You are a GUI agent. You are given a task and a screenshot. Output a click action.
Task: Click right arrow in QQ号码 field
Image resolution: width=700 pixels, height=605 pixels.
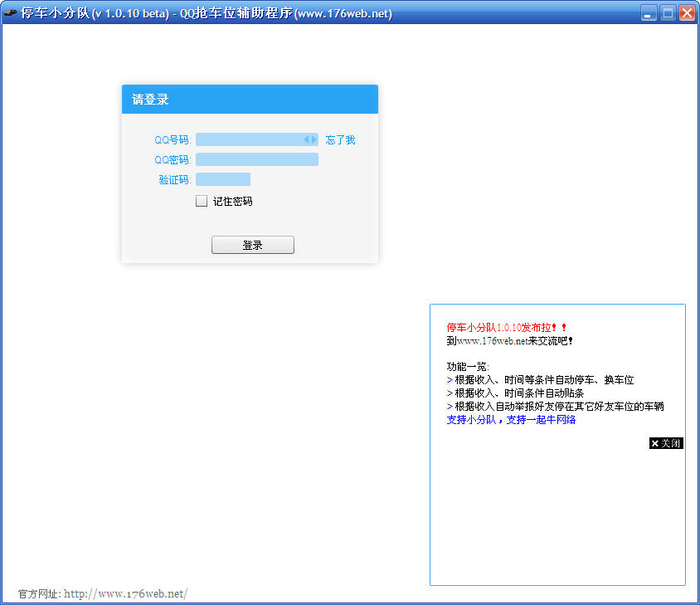tap(314, 139)
